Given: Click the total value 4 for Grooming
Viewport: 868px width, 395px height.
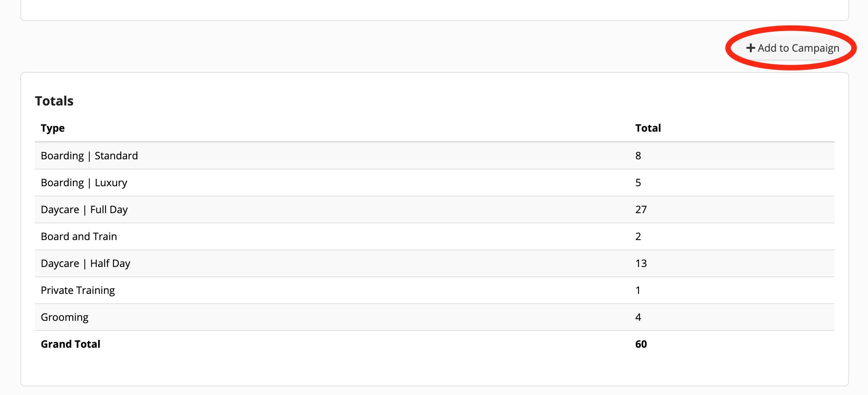Looking at the screenshot, I should [x=639, y=317].
